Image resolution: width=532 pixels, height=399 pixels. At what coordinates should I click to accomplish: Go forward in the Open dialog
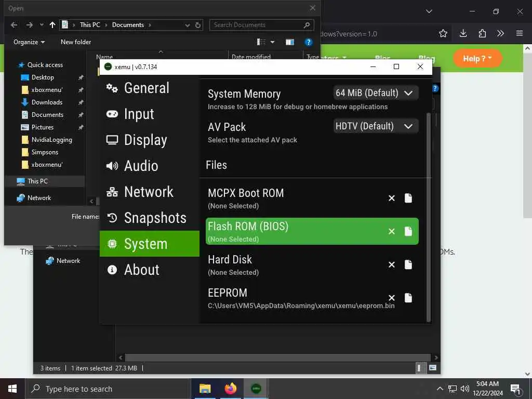[x=30, y=25]
